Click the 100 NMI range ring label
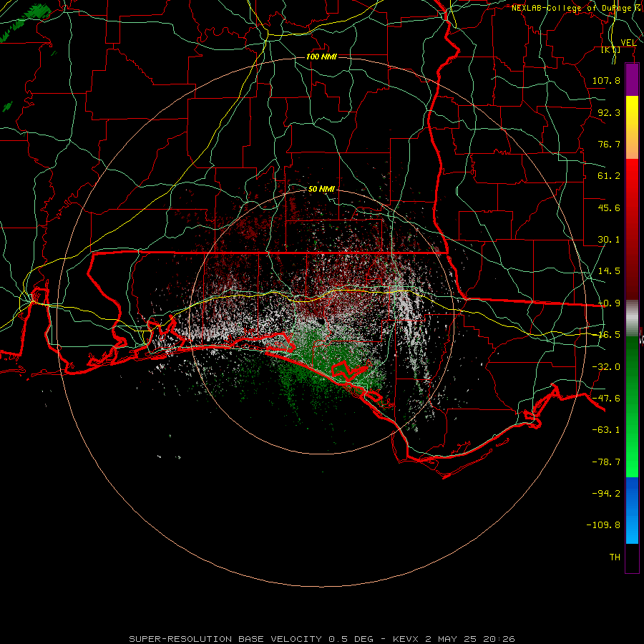 coord(321,57)
